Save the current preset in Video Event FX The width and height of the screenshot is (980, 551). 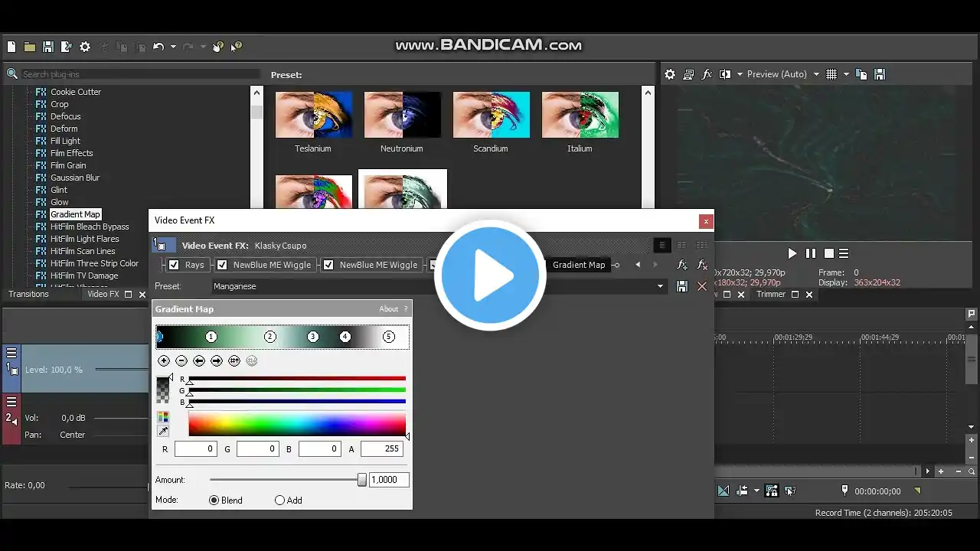pyautogui.click(x=682, y=286)
